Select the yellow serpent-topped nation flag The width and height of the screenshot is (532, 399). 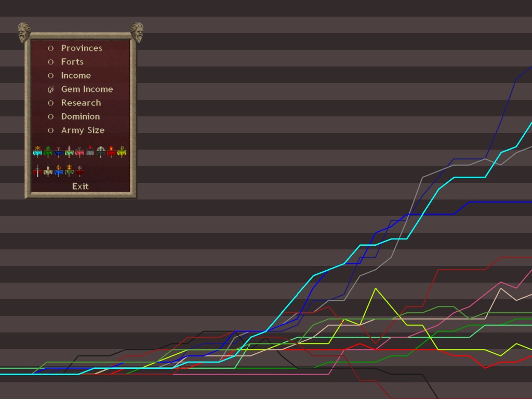pos(122,152)
